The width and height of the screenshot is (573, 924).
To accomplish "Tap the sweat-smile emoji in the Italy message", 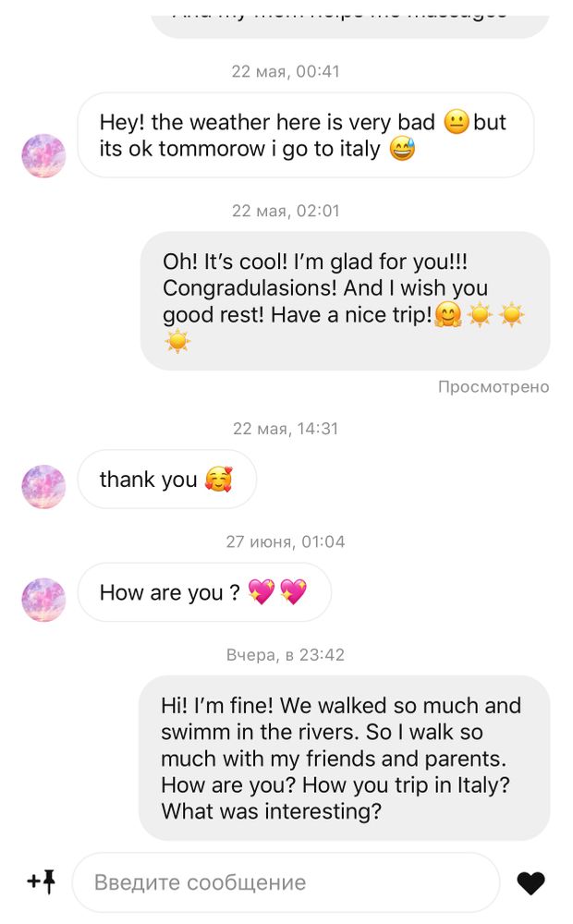I will (x=402, y=149).
